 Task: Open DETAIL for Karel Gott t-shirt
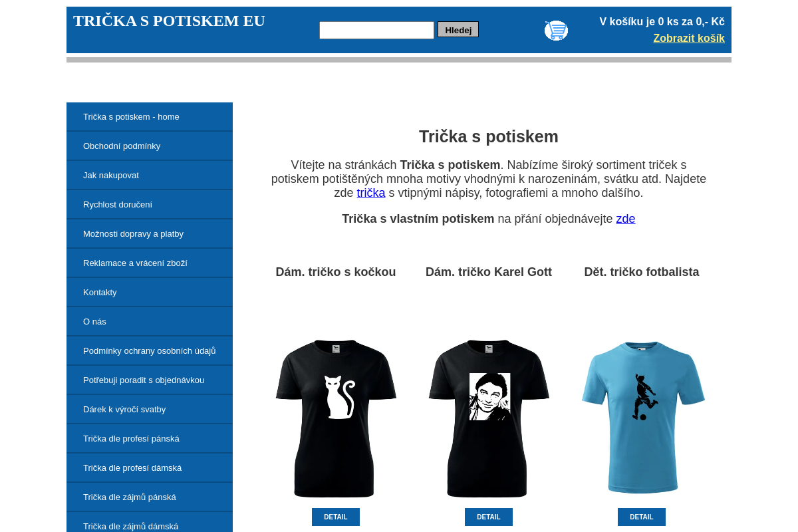[x=489, y=517]
